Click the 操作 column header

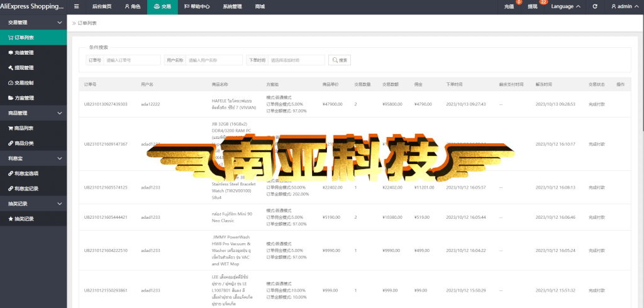click(x=621, y=84)
